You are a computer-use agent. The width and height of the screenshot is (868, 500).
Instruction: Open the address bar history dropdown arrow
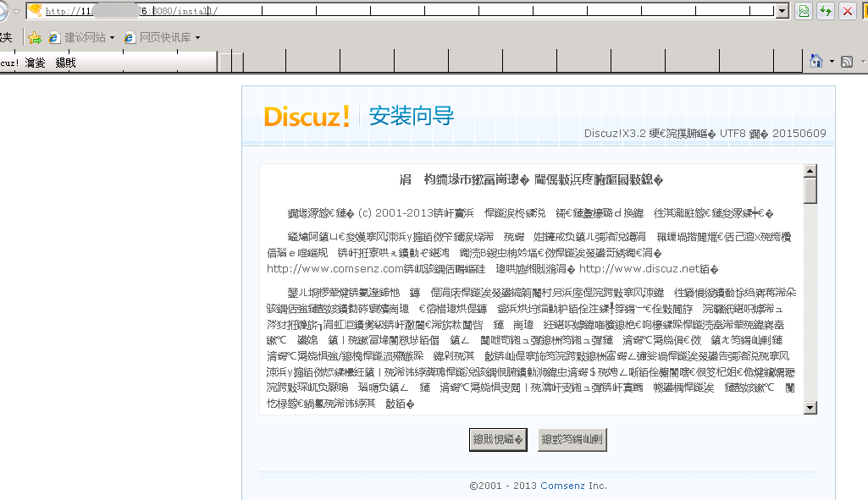click(782, 11)
